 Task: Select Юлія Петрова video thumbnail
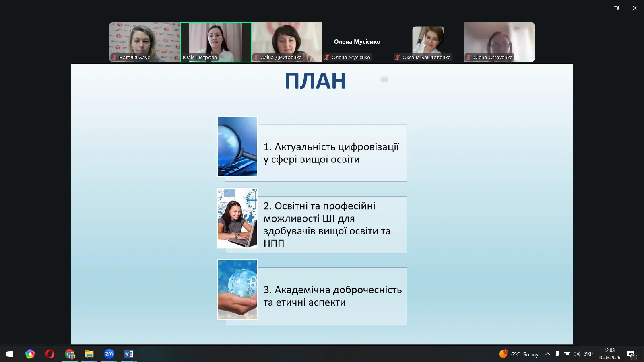(216, 42)
